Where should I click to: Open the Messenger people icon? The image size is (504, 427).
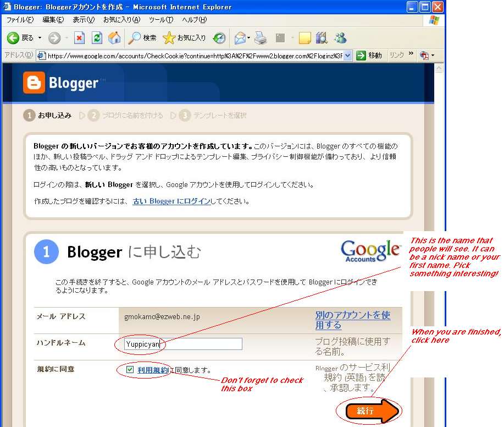click(340, 38)
